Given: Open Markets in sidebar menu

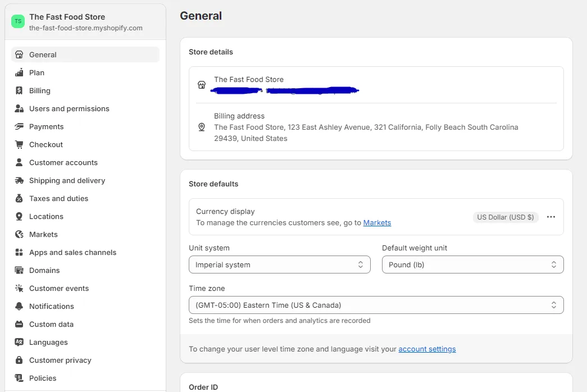Looking at the screenshot, I should tap(85, 234).
